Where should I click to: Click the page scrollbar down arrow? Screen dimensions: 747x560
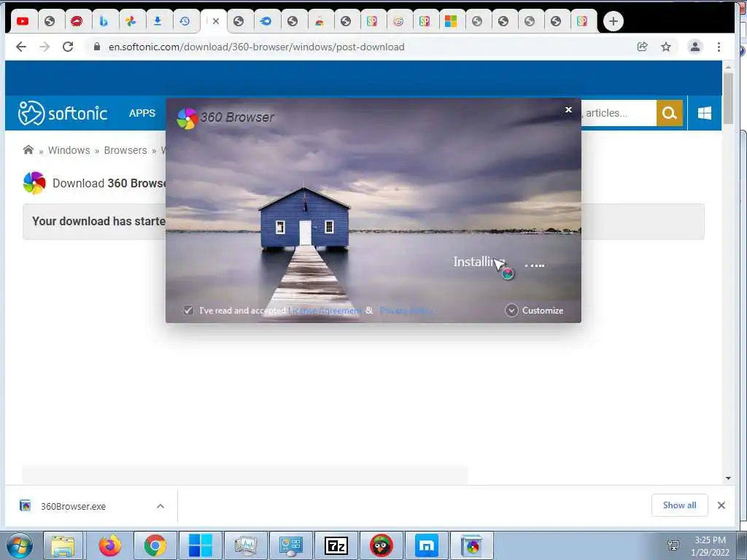click(728, 478)
